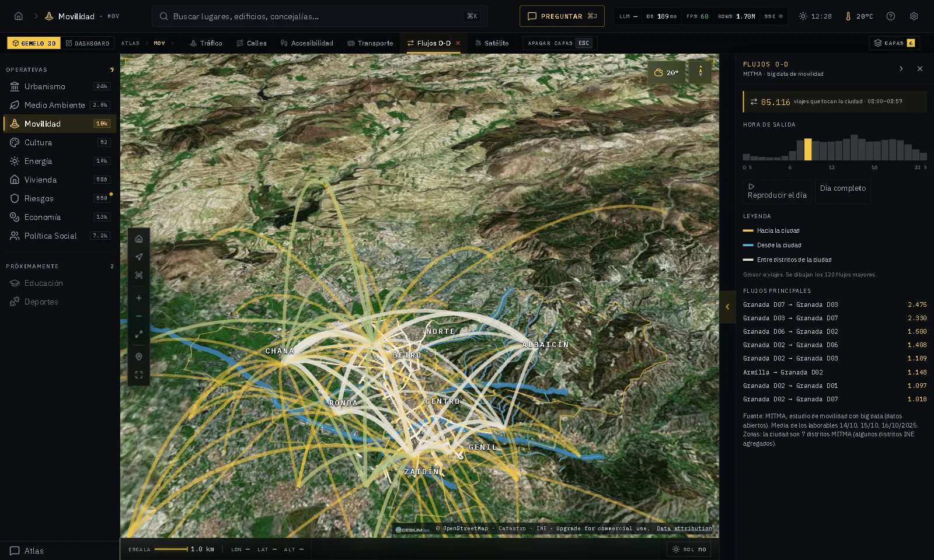This screenshot has width=934, height=560.
Task: Expand the Flujos O-D panel chevron
Action: pos(901,69)
